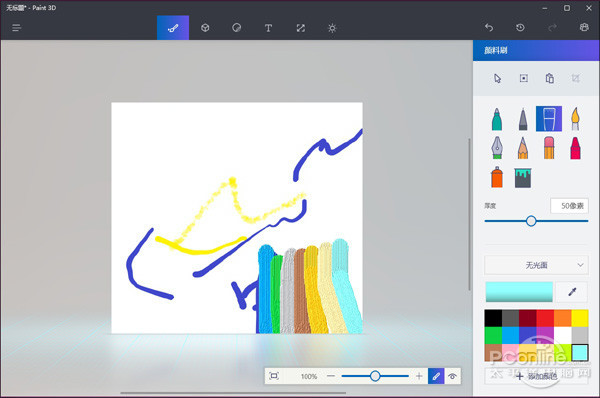The image size is (600, 398).
Task: Click the 添加颜色 add color button
Action: (535, 376)
